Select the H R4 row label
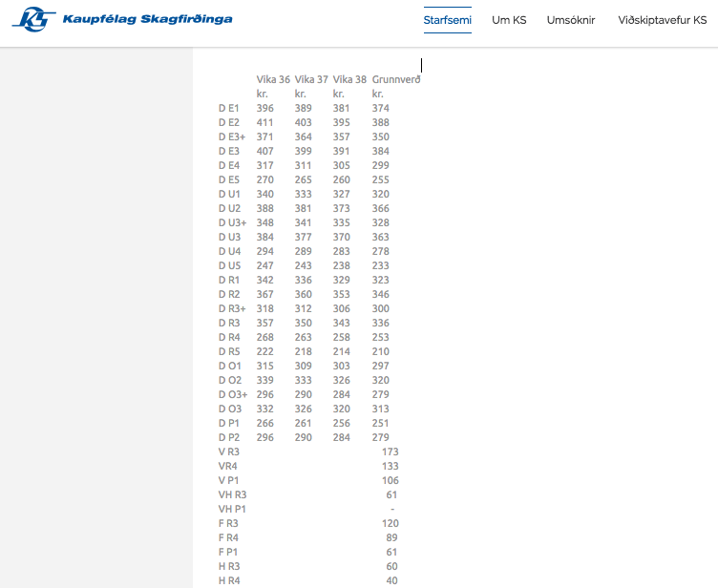Image resolution: width=718 pixels, height=588 pixels. tap(229, 580)
